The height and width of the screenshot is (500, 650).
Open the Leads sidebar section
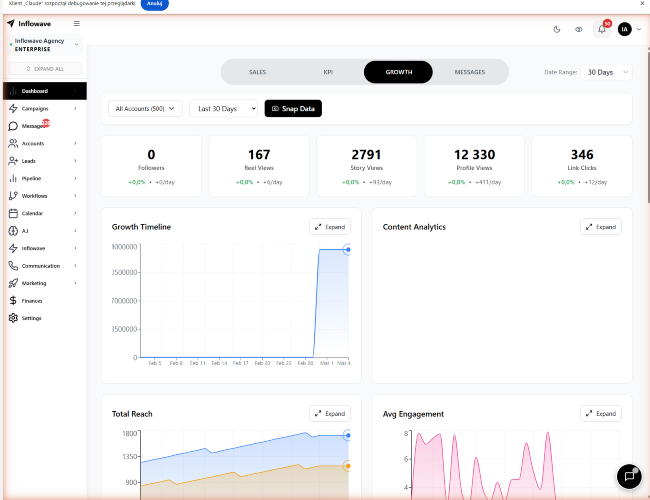[29, 160]
